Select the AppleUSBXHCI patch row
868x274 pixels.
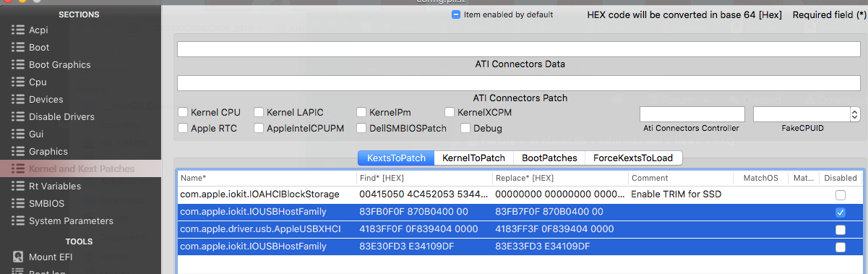[519, 229]
